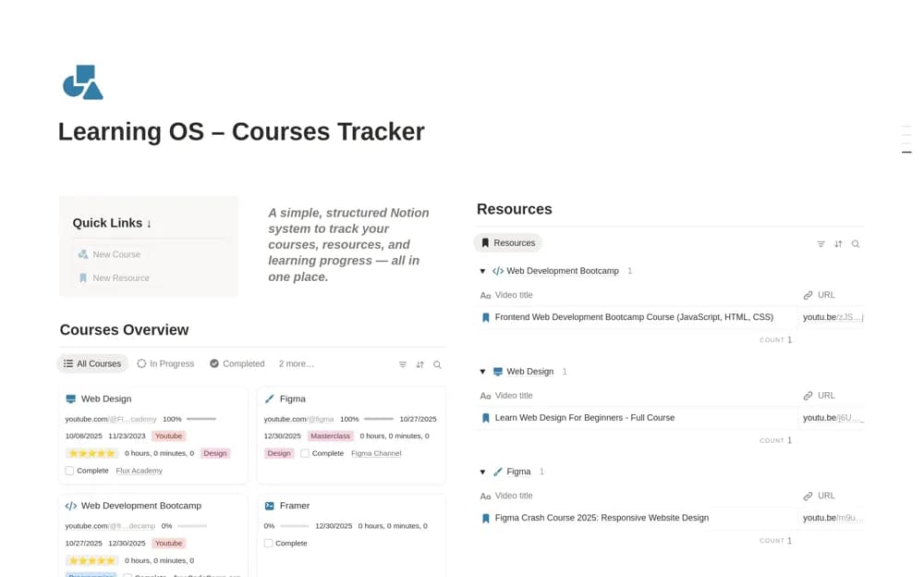The image size is (924, 577).
Task: Click search icon in Courses Overview
Action: click(437, 364)
